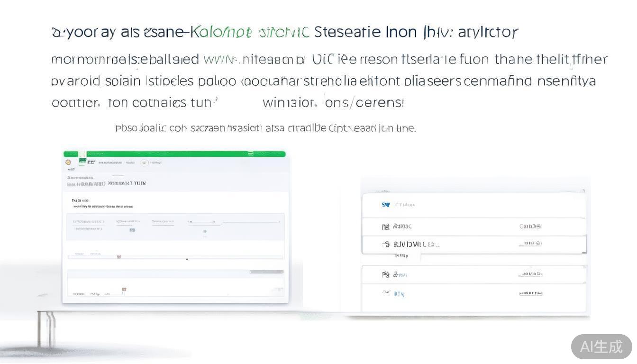Select the highlighted third row in right list
Viewport: 637px width, 364px height.
point(474,245)
